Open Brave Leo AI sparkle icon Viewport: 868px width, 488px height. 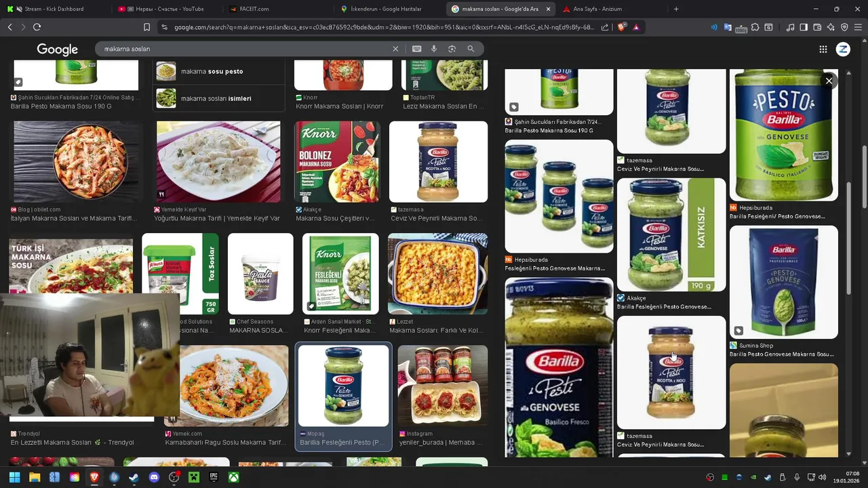(831, 27)
